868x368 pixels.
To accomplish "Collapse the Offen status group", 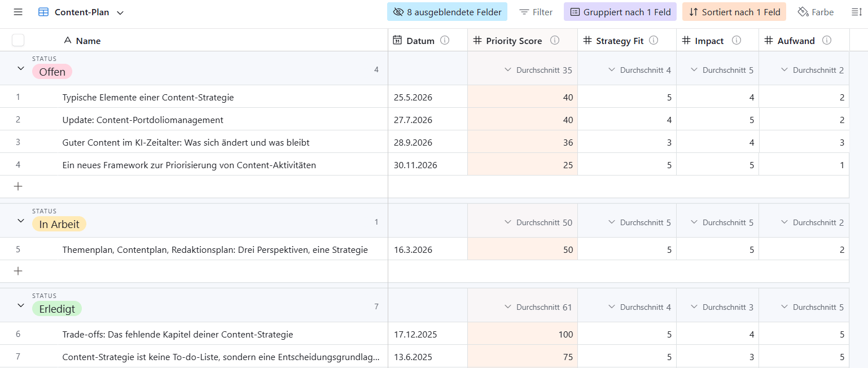I will pos(21,69).
